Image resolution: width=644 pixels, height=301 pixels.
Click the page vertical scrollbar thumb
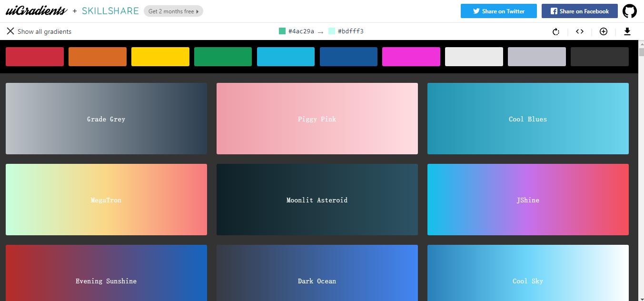(x=641, y=52)
